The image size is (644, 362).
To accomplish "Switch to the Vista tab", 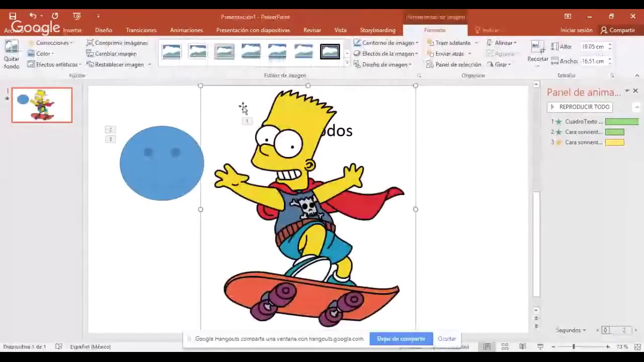I will pos(341,30).
